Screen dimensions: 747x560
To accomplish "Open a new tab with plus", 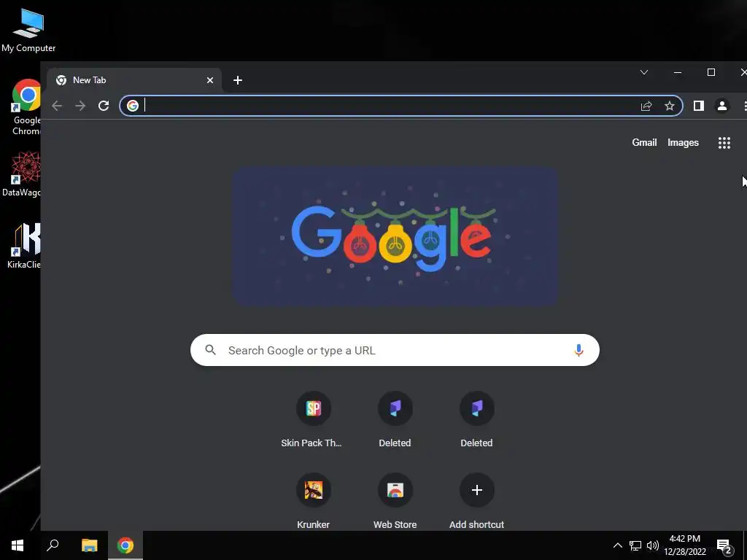I will 238,80.
